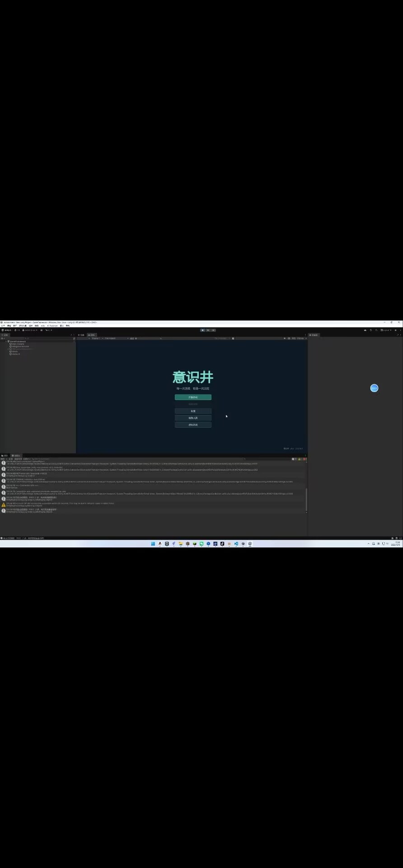Click the 开始游戏 start game button
Screen dimensions: 403x868
193,397
